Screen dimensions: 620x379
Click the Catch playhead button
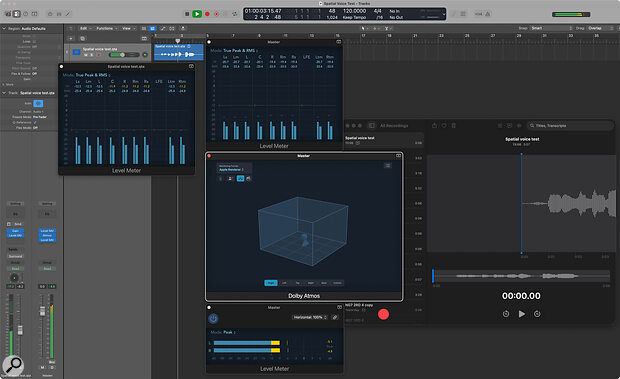point(183,28)
